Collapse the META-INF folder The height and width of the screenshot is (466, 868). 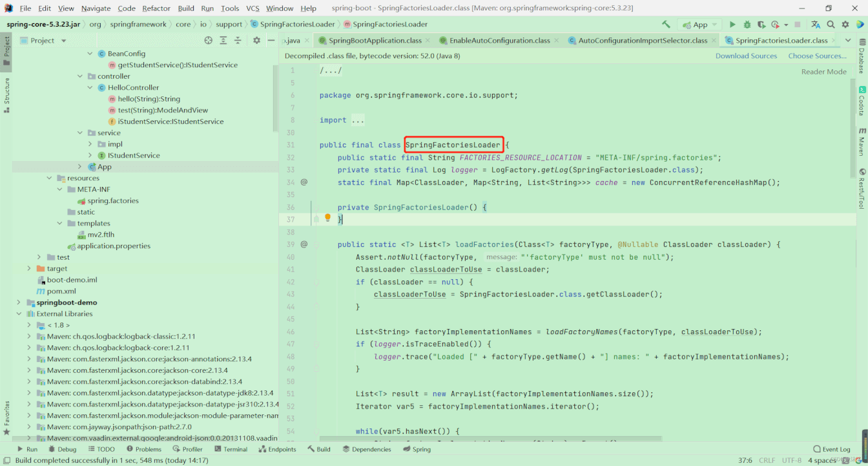coord(59,189)
